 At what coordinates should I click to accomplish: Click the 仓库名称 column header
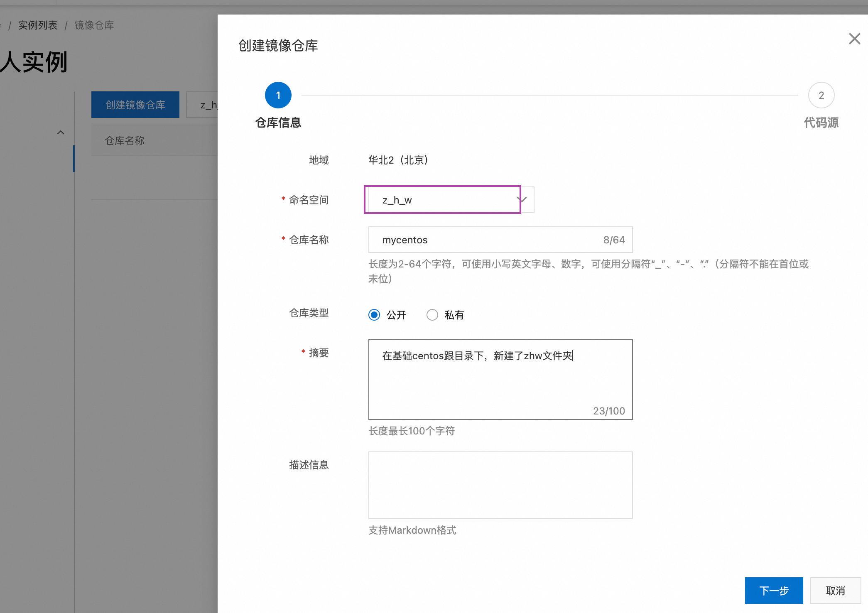coord(125,141)
